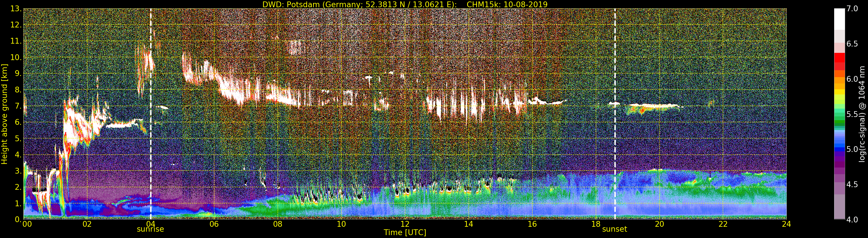Click the plot title mentioning DWD Potsdam

405,4
